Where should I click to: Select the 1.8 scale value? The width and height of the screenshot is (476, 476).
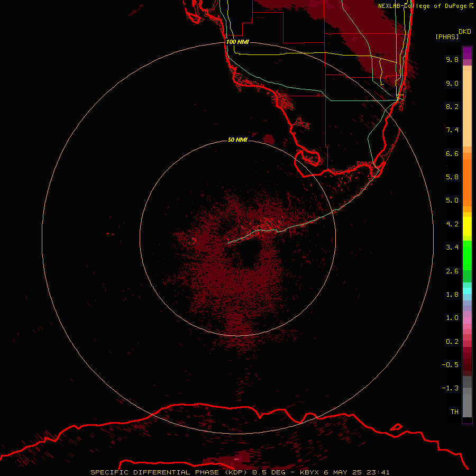pyautogui.click(x=452, y=295)
